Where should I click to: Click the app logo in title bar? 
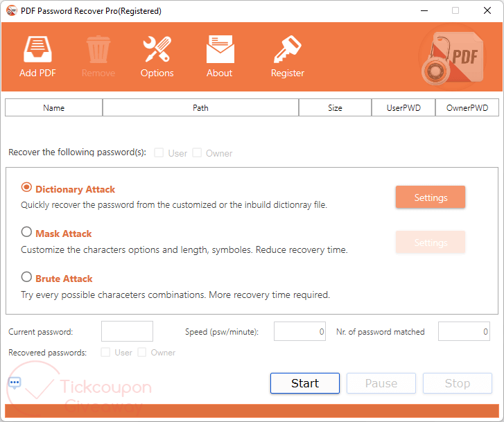12,10
